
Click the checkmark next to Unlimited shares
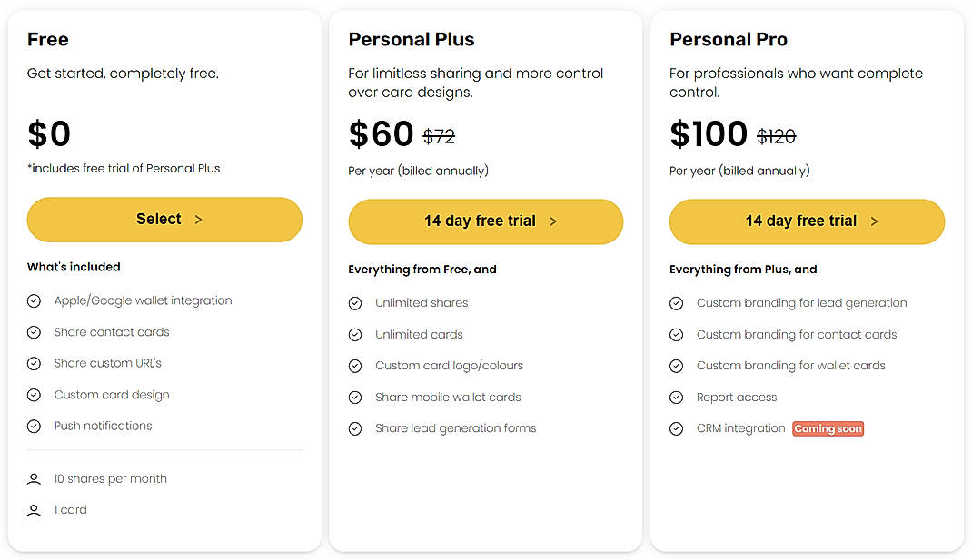[355, 303]
